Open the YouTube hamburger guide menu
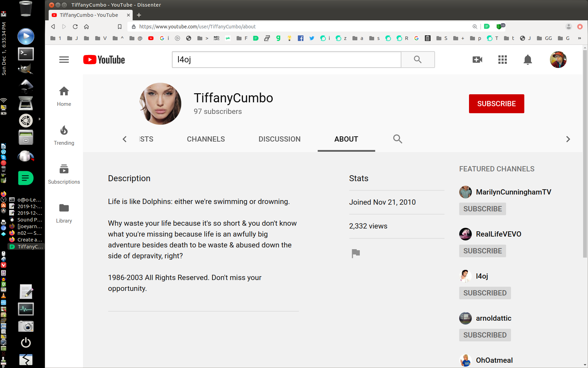Screen dimensions: 588x368 point(64,60)
